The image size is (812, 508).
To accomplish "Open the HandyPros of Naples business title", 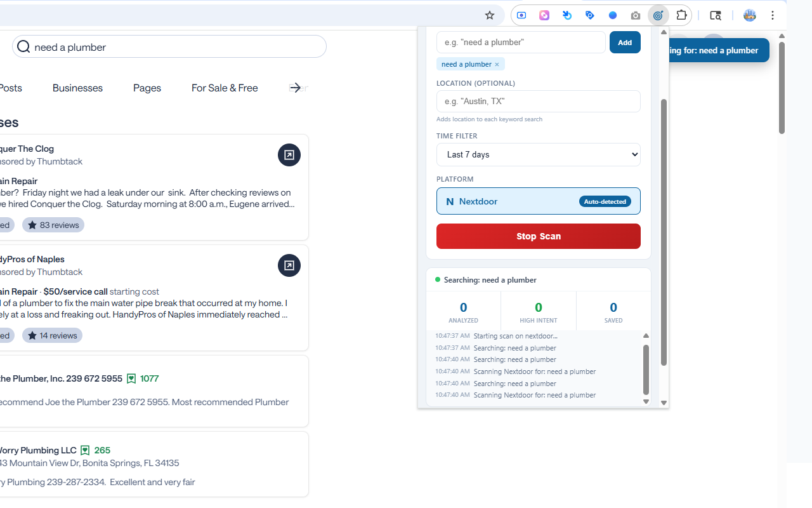I will click(32, 259).
